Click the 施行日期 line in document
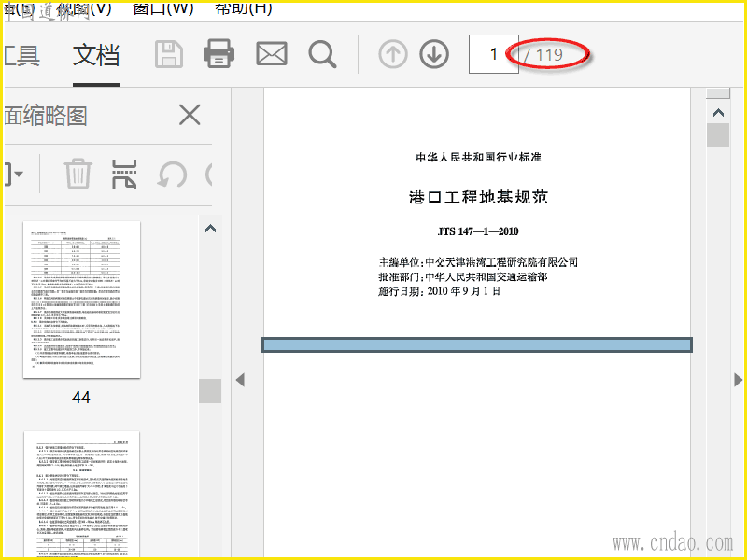Viewport: 747px width, 560px height. (439, 291)
